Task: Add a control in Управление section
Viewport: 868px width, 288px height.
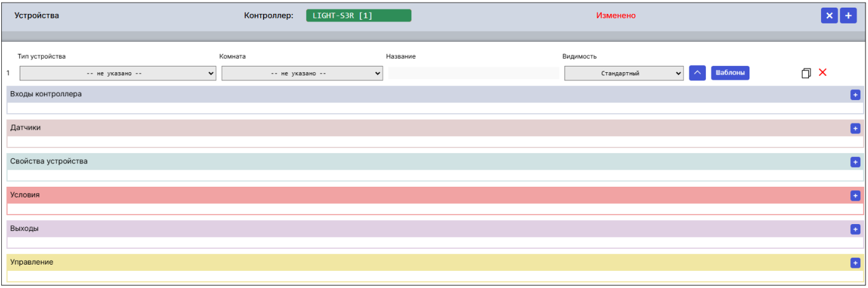Action: 855,263
